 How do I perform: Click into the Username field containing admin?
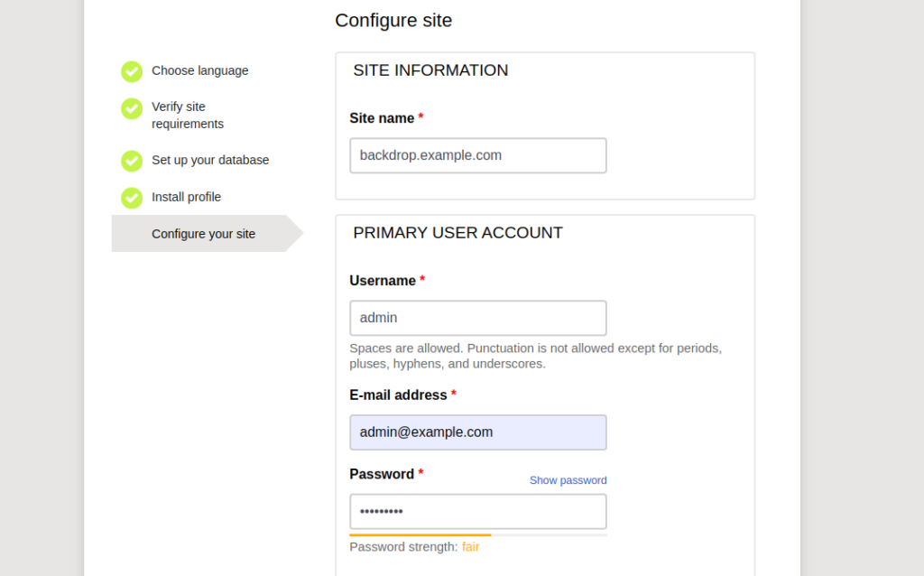point(478,318)
